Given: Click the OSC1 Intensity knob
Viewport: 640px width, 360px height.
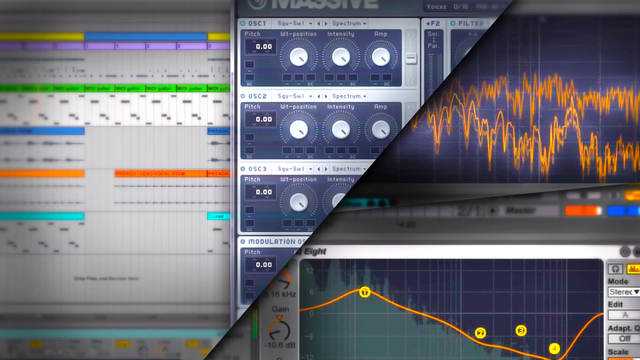Looking at the screenshot, I should click(x=340, y=57).
